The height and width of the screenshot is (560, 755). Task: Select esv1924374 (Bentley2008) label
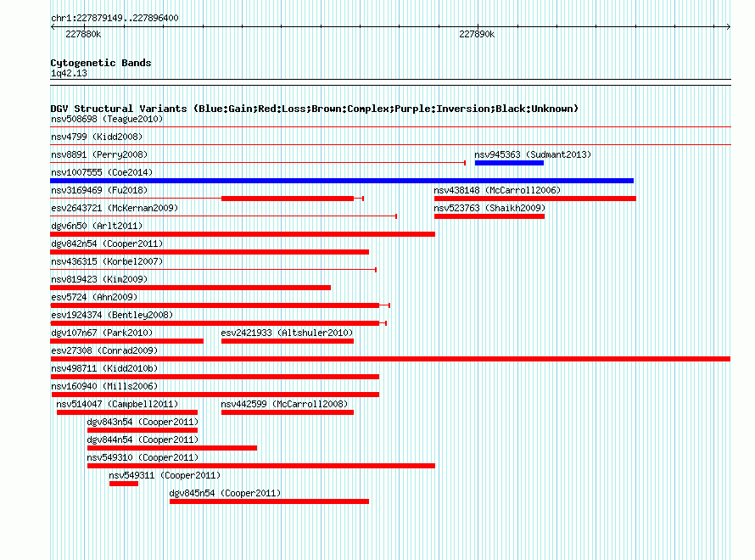112,315
